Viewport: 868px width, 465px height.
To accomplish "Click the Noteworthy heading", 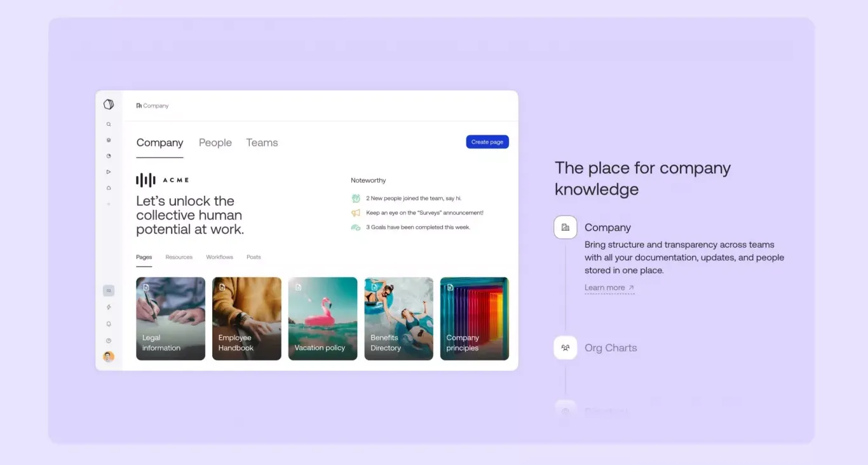I will pos(369,180).
